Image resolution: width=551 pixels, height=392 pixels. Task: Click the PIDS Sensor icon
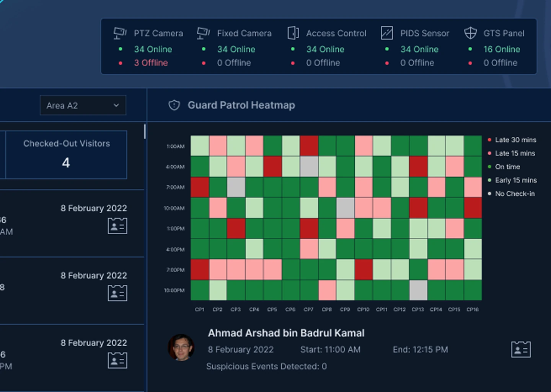click(x=387, y=33)
